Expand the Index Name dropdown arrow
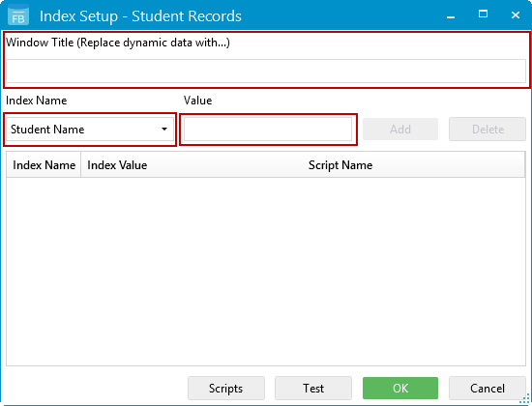 click(x=164, y=129)
